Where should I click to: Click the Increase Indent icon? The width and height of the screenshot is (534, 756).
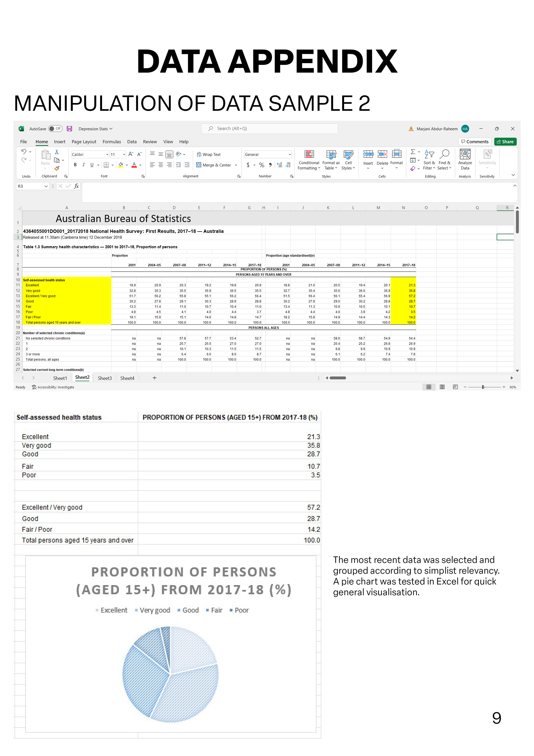(x=187, y=165)
